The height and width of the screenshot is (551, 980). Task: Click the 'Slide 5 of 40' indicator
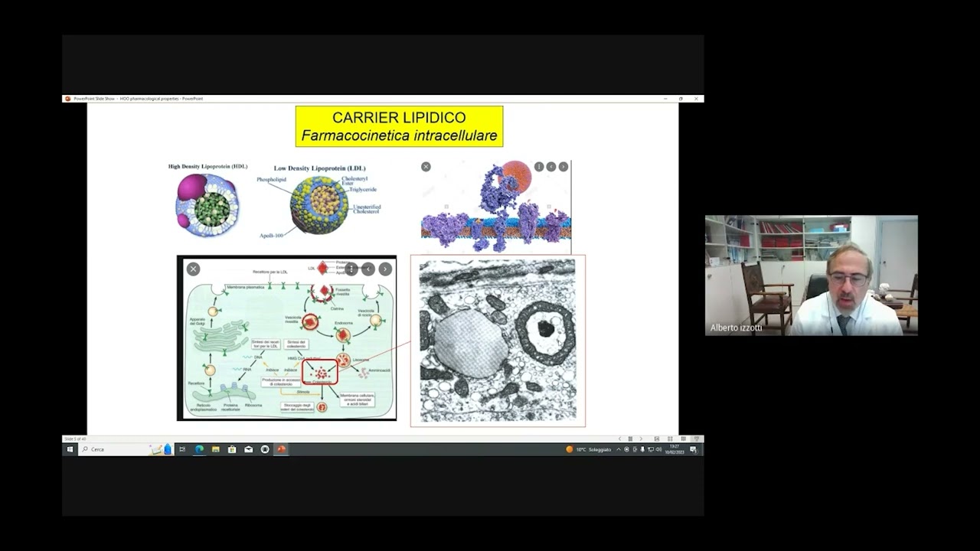[x=74, y=439]
